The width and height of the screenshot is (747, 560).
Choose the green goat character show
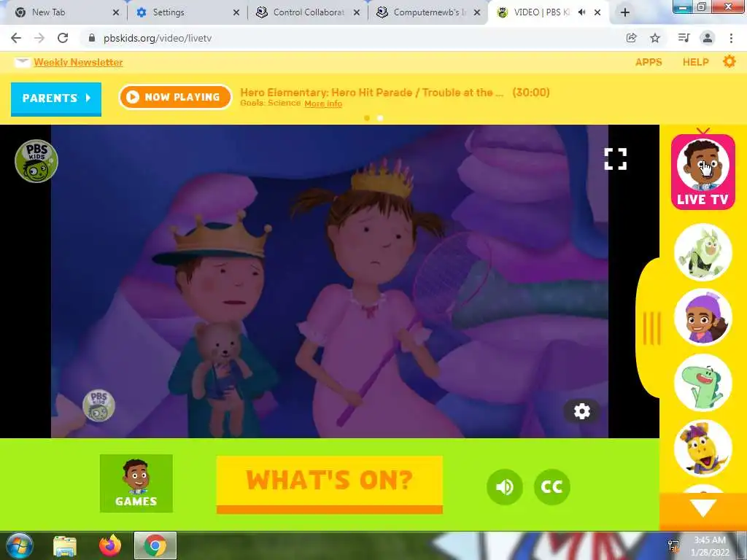point(703,252)
